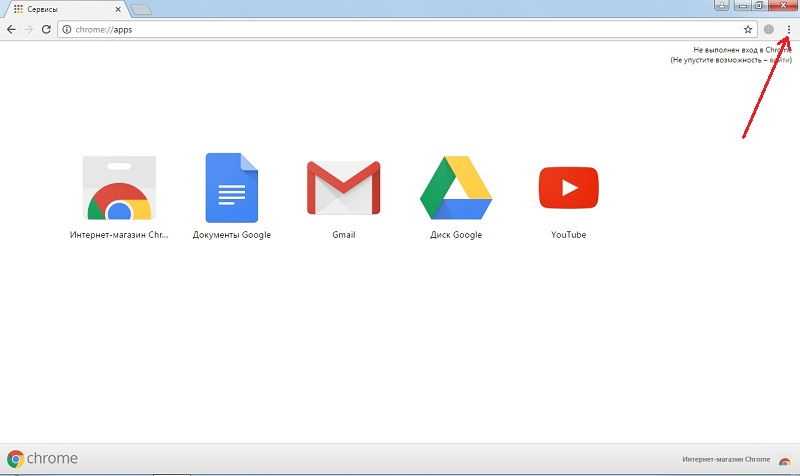
Task: Click the gray profile circle icon
Action: pos(769,30)
